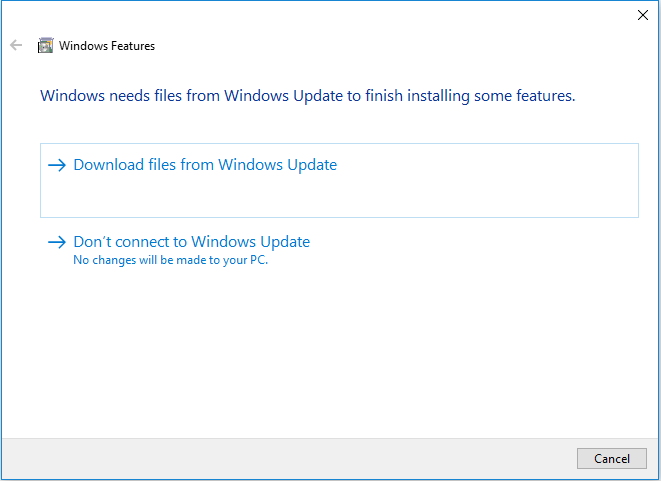The image size is (661, 481).
Task: Click the heading about Windows needing files
Action: [308, 96]
